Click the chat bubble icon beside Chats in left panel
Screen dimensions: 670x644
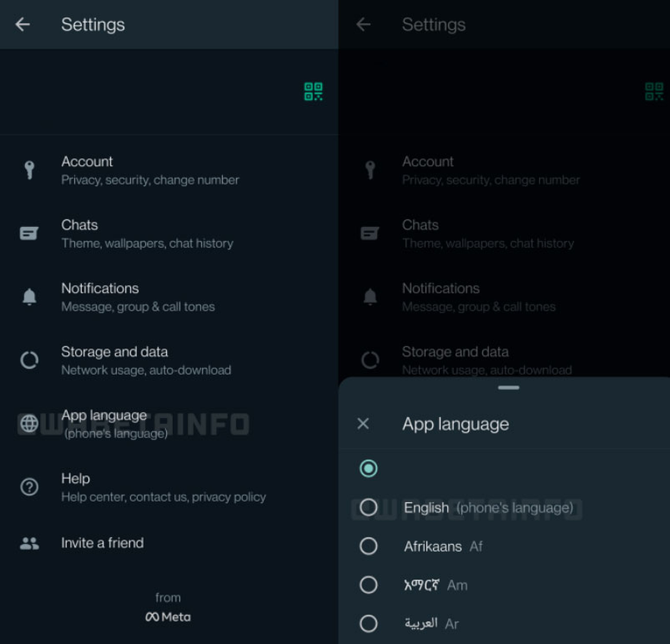(29, 233)
